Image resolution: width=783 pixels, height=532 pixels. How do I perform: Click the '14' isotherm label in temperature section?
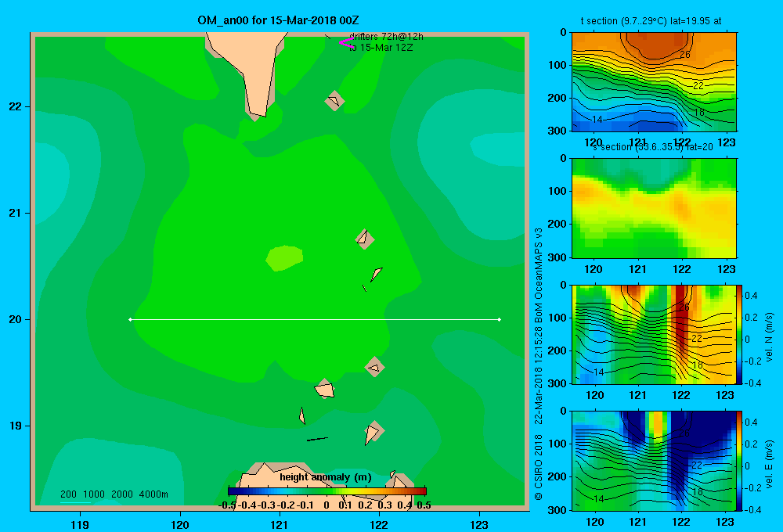coord(597,120)
